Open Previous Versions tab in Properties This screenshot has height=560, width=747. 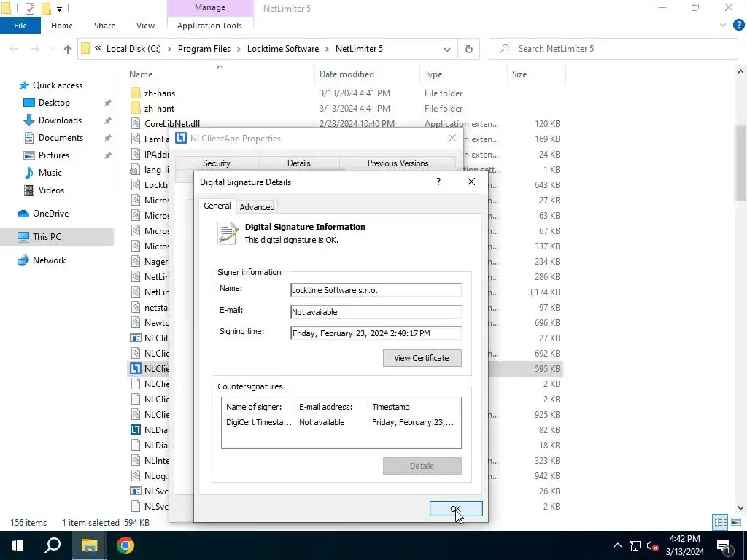pos(398,163)
